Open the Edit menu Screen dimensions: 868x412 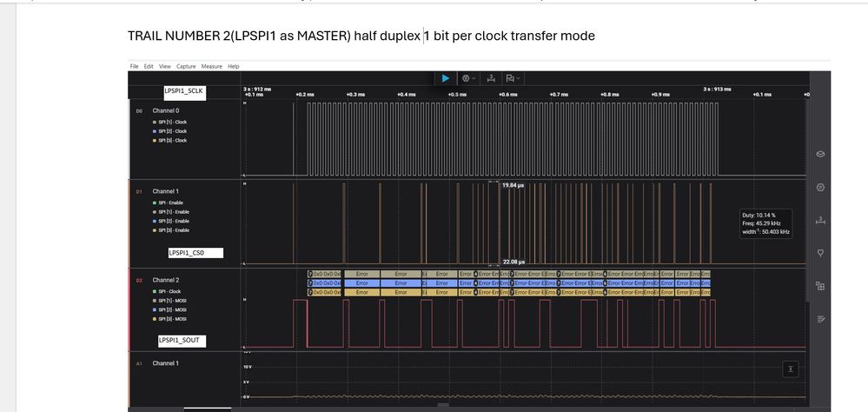click(149, 66)
